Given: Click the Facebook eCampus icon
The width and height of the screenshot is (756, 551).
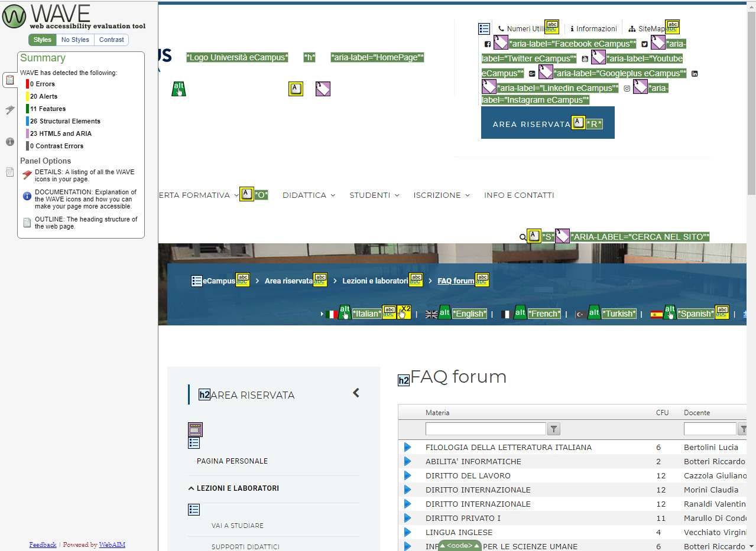Looking at the screenshot, I should 488,44.
